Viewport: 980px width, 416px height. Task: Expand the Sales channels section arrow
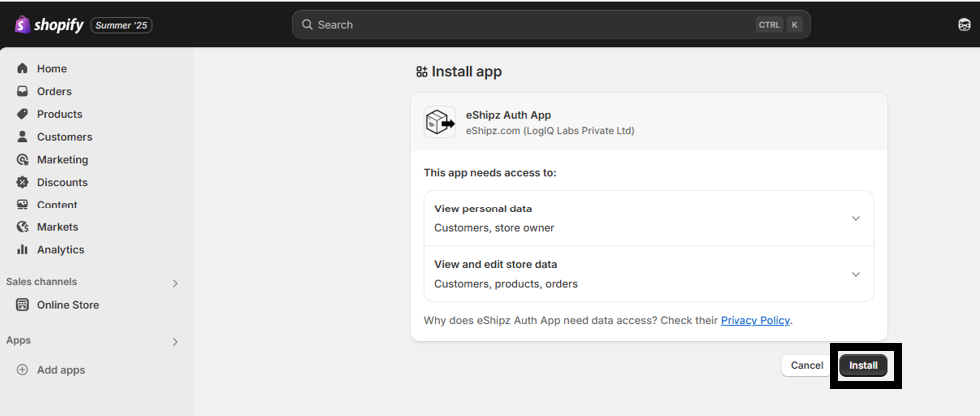point(175,283)
